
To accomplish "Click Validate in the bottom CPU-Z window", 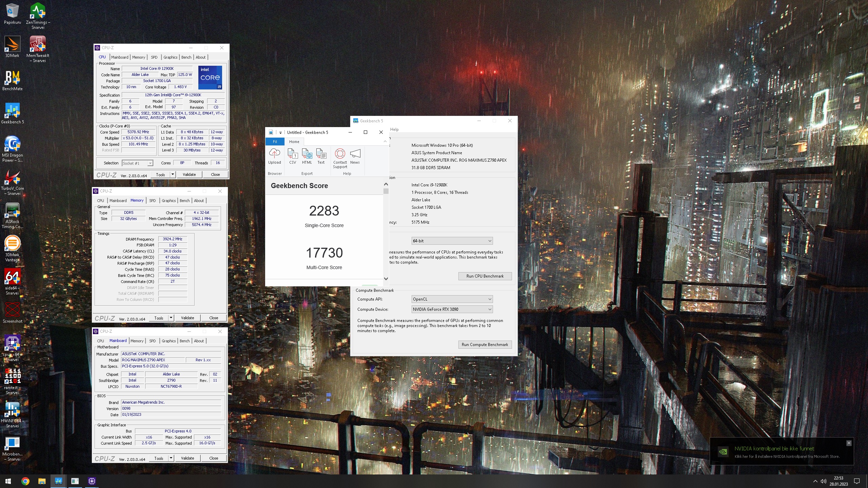I will 188,458.
